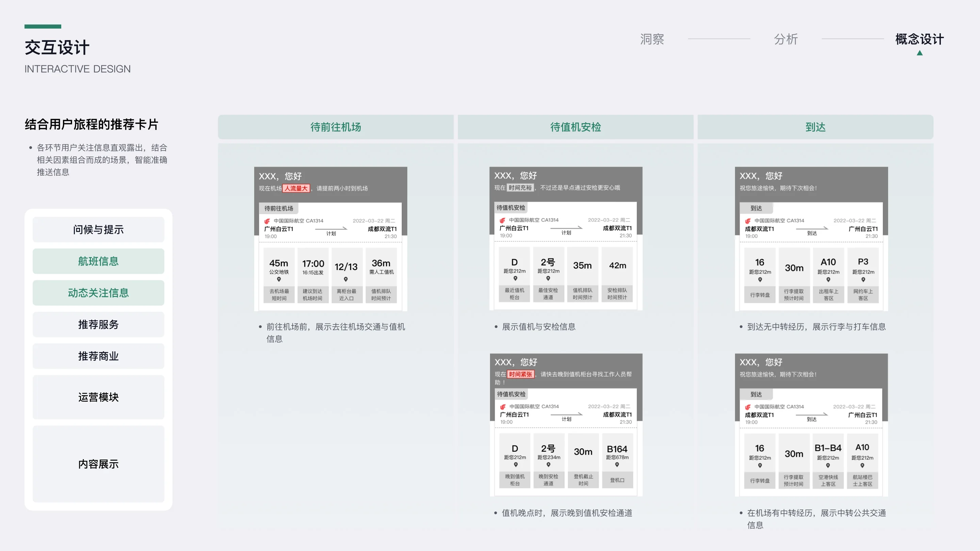Select the 运营模块 block
980x551 pixels.
(x=99, y=397)
